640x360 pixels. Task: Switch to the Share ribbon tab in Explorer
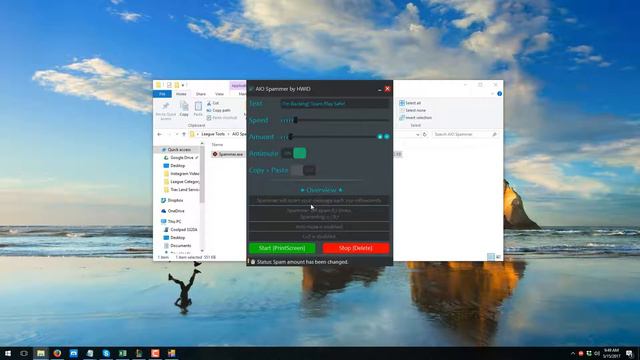pyautogui.click(x=200, y=94)
